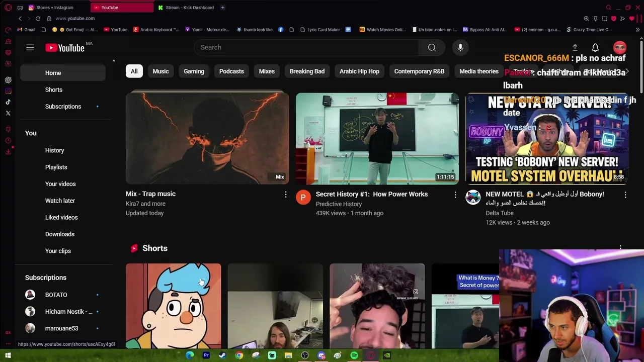This screenshot has height=362, width=644.
Task: Select the Mixes filter chip
Action: pyautogui.click(x=267, y=71)
